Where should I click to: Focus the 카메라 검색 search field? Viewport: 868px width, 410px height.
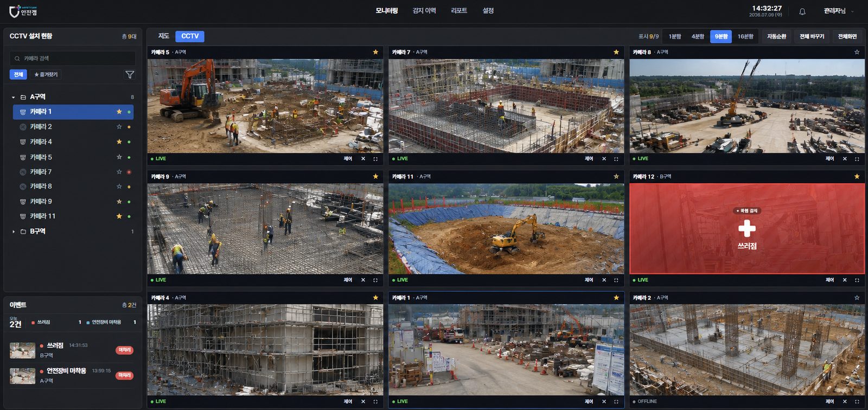coord(73,59)
